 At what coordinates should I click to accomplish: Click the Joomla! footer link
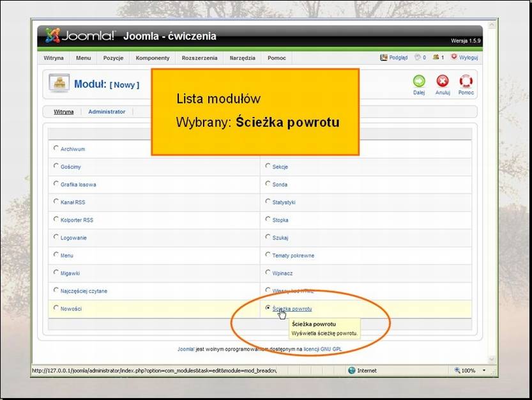186,349
